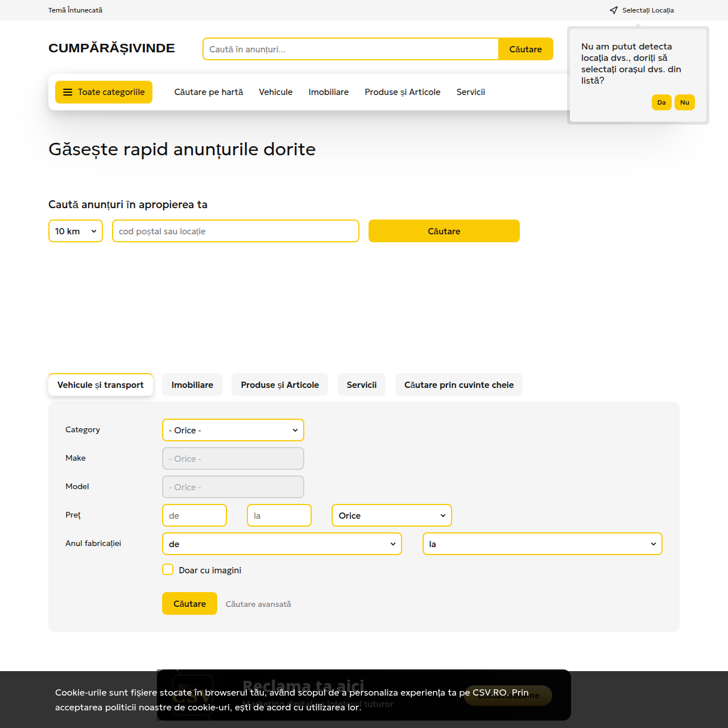728x728 pixels.
Task: Select Căutare prin cuvinte cheie tab
Action: [x=458, y=385]
